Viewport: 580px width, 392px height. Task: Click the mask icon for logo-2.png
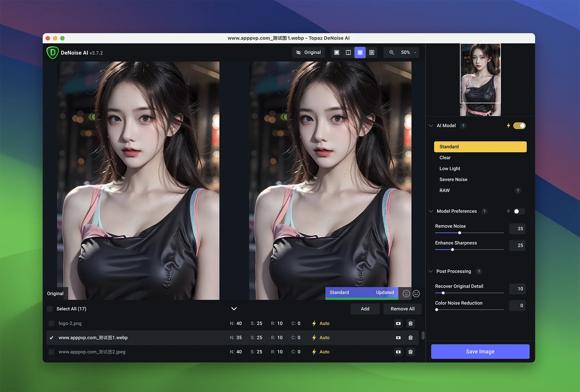coord(398,323)
